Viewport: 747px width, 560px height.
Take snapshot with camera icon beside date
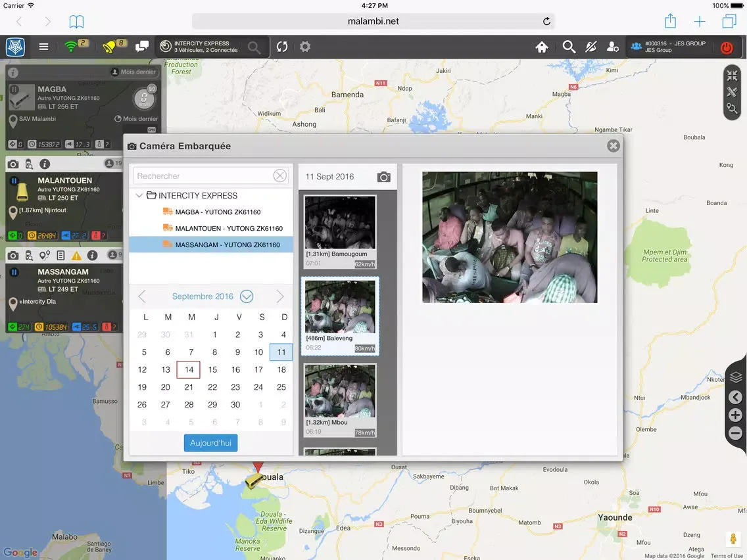pos(383,177)
